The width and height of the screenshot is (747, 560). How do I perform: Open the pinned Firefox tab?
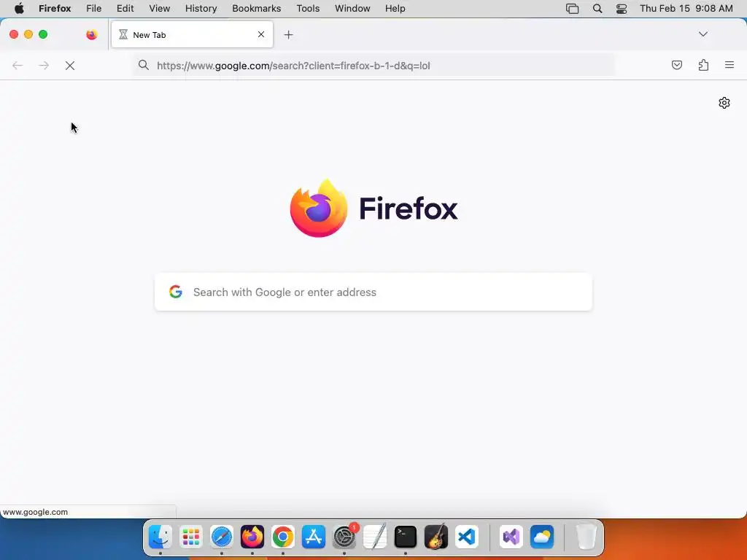pyautogui.click(x=91, y=35)
